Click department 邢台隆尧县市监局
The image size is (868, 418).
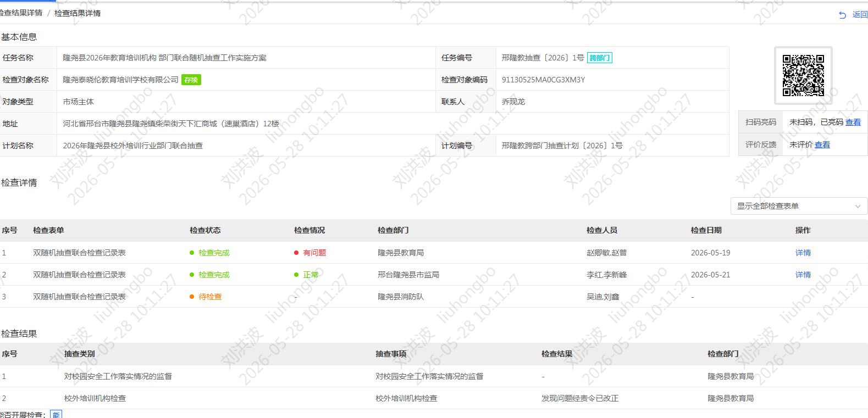pyautogui.click(x=408, y=275)
